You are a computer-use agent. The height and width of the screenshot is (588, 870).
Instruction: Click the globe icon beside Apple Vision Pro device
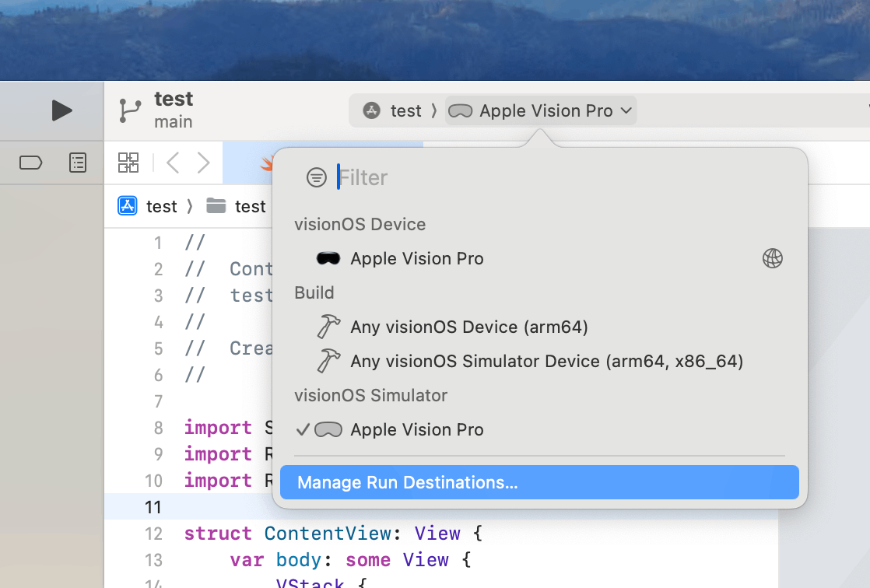coord(772,258)
